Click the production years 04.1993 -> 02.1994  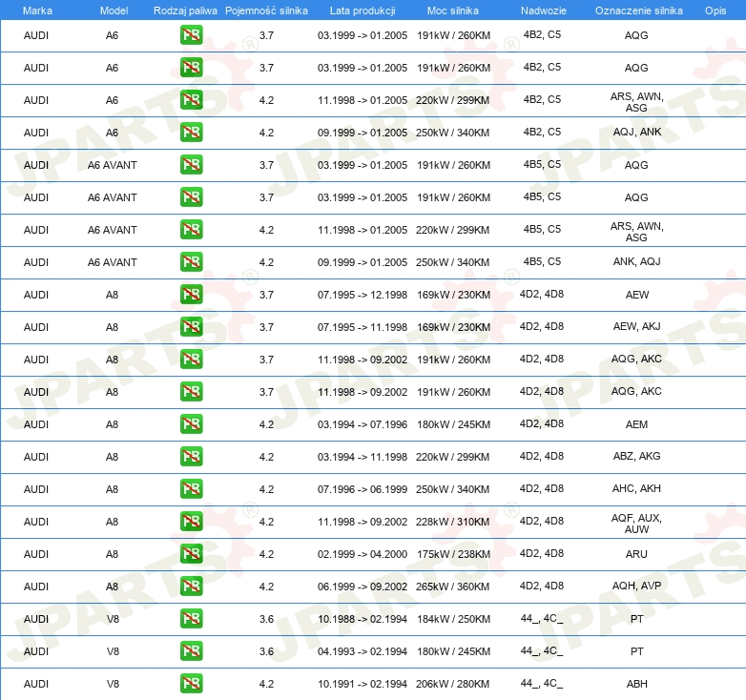[x=363, y=651]
